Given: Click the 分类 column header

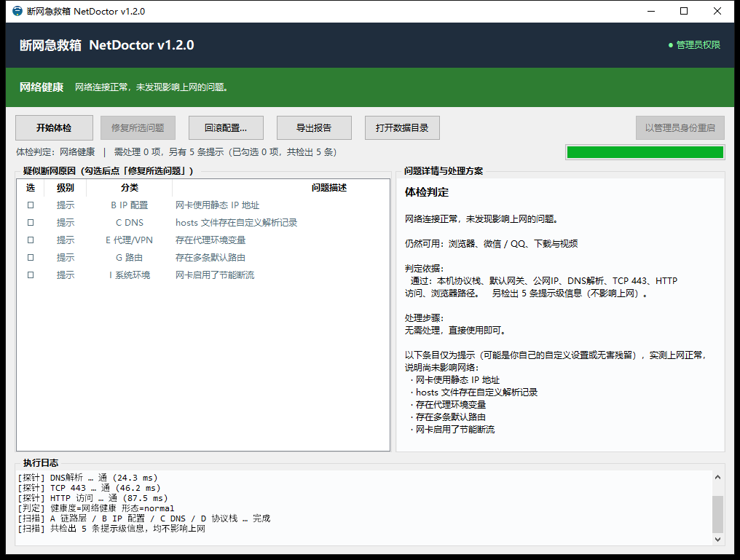Looking at the screenshot, I should pyautogui.click(x=130, y=188).
